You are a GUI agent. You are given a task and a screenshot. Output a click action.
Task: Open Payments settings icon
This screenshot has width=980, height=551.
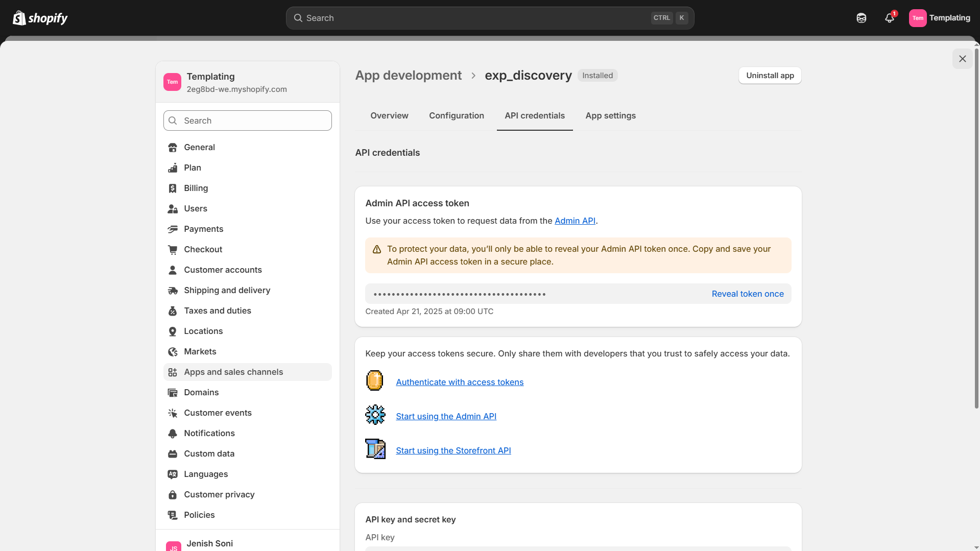173,229
